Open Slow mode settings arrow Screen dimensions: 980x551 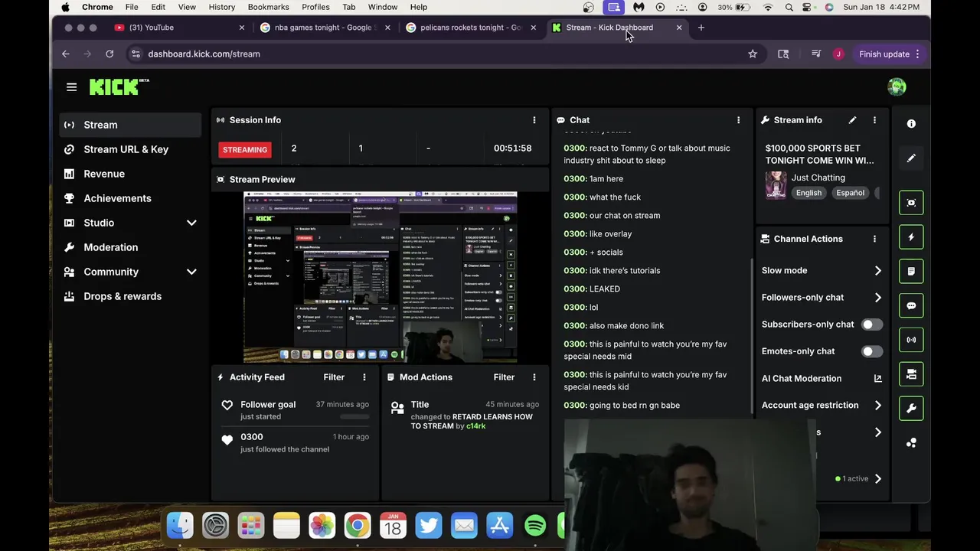pos(877,271)
